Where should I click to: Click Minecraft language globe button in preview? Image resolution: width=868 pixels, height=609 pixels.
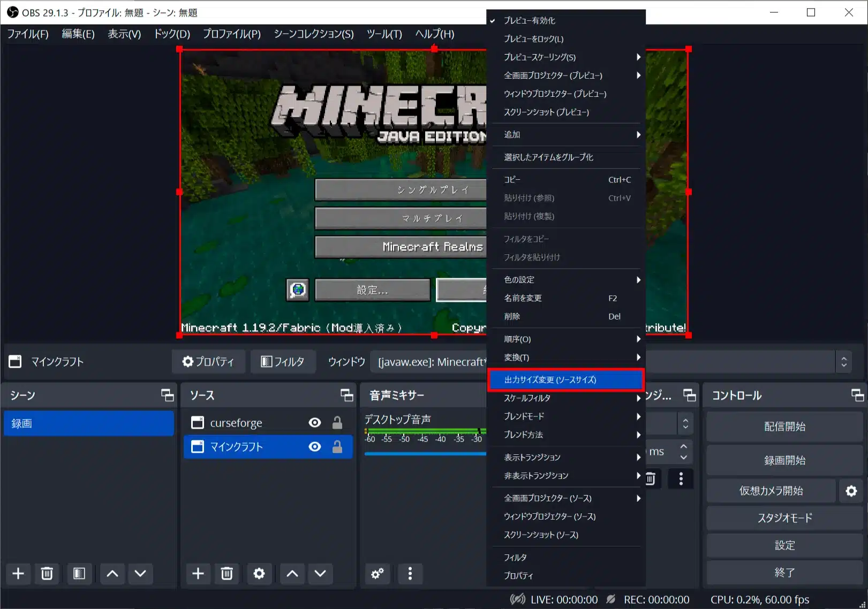tap(298, 290)
